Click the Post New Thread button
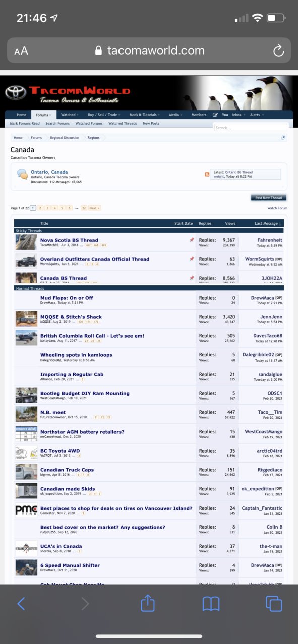Screen dimensions: 298x644 (269, 198)
